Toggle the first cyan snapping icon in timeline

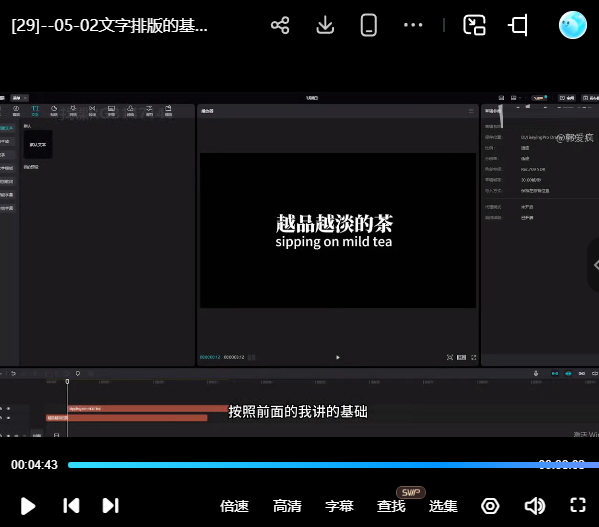[x=555, y=373]
